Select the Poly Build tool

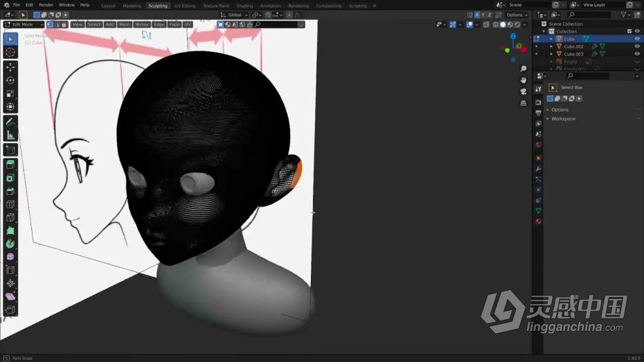tap(10, 230)
